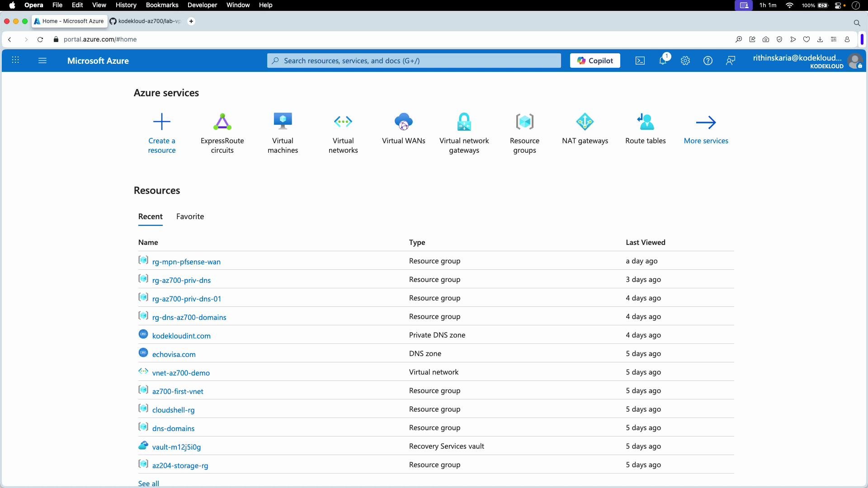Open a new browser tab with plus
868x488 pixels.
191,21
